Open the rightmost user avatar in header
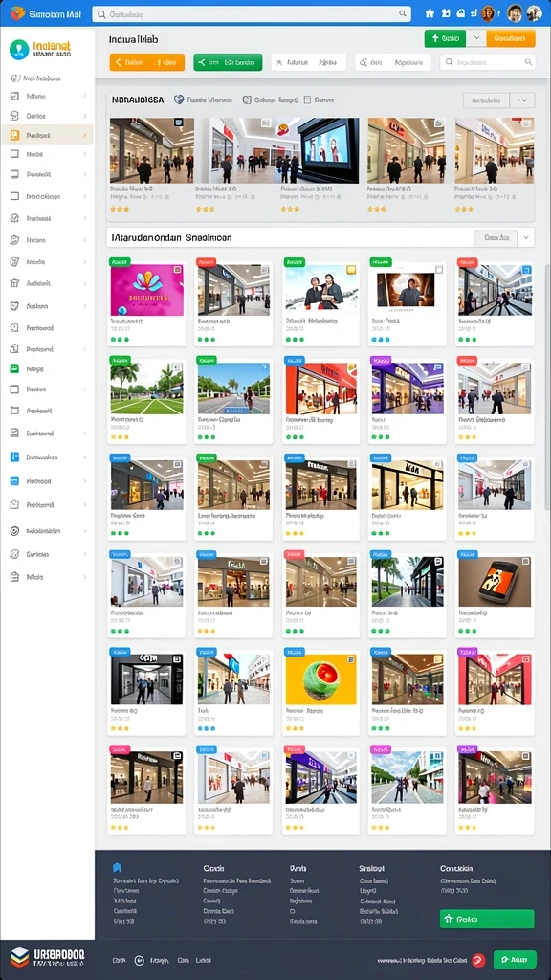The height and width of the screenshot is (980, 551). [534, 13]
